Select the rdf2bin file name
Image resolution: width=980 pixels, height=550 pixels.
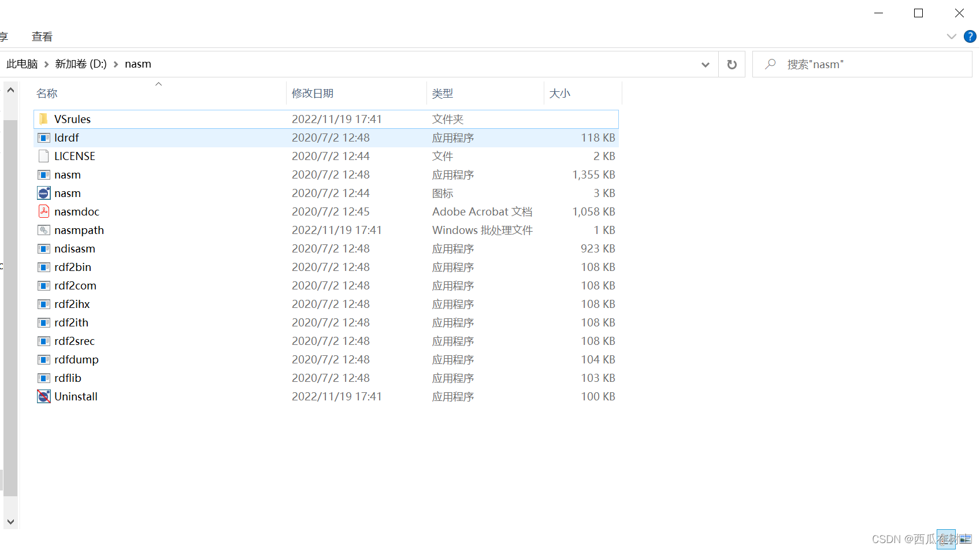(x=73, y=267)
